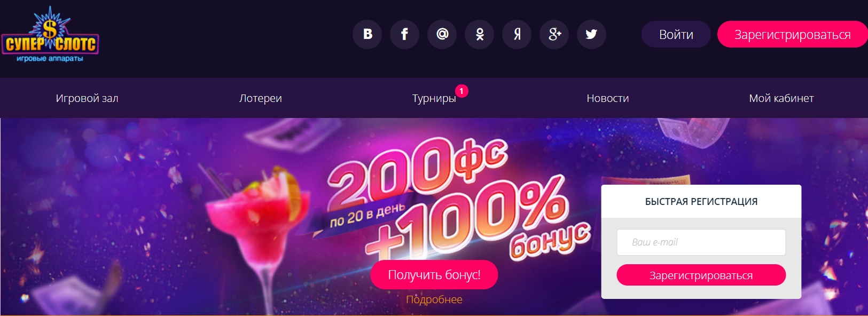Open the Новости menu item

click(608, 98)
